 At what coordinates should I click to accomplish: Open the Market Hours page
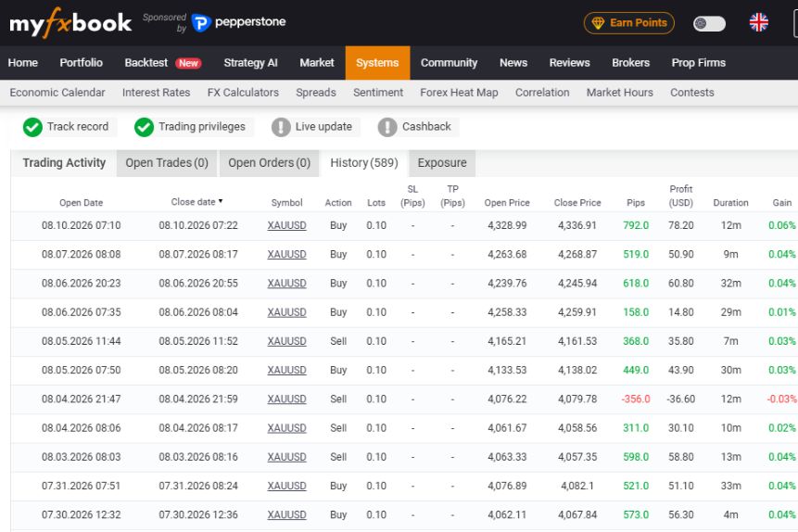(x=619, y=93)
